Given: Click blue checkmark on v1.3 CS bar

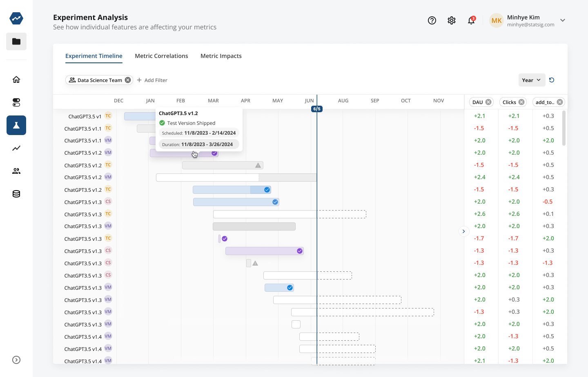Looking at the screenshot, I should (275, 202).
